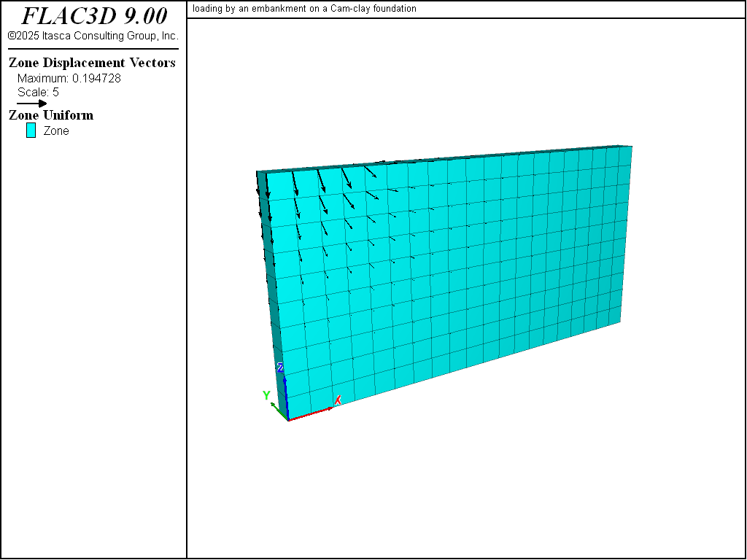The image size is (747, 560).
Task: Click the plot title about Cam-clay foundation
Action: (x=304, y=9)
